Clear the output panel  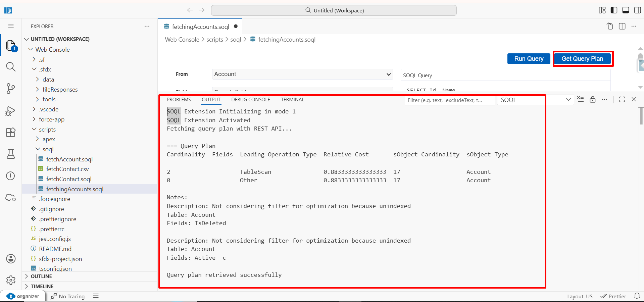(x=581, y=99)
